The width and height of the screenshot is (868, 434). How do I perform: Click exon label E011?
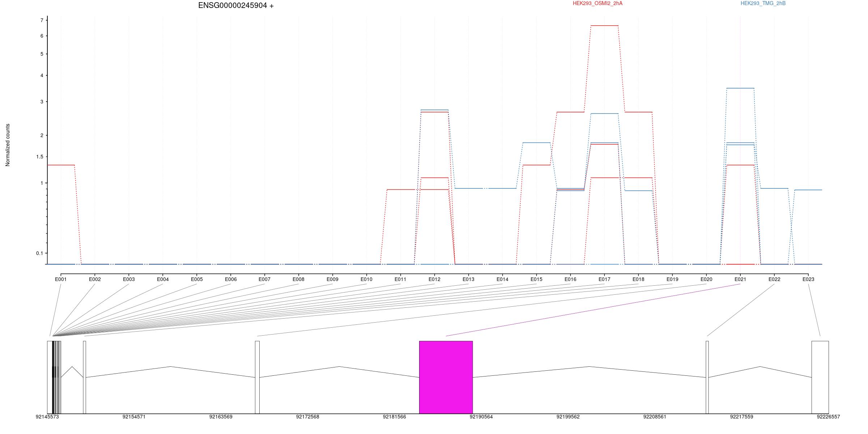(x=400, y=279)
